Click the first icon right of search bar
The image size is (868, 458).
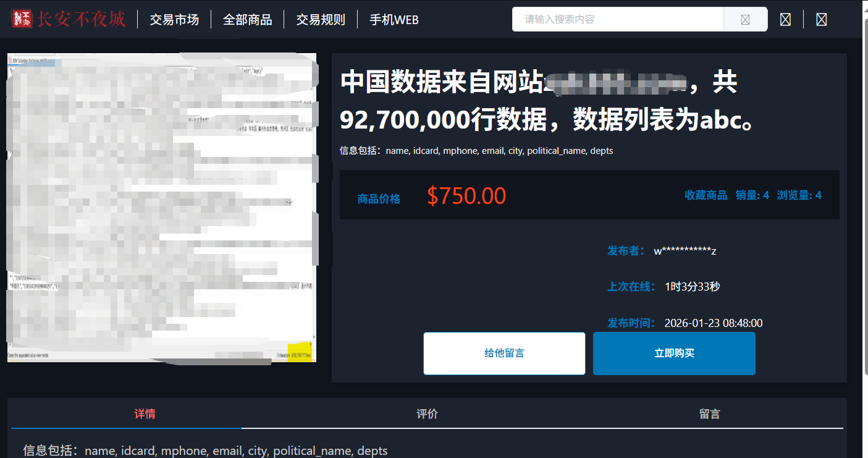click(x=785, y=20)
